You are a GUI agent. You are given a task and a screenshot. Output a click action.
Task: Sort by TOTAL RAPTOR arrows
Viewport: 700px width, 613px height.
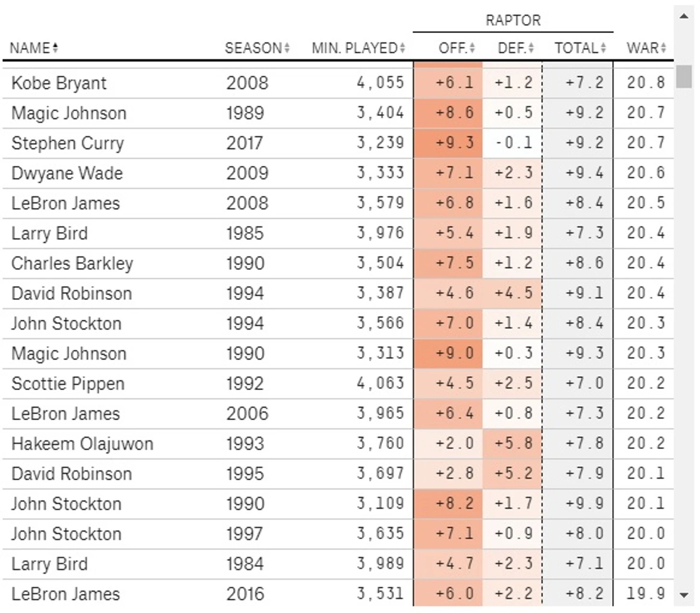point(603,48)
